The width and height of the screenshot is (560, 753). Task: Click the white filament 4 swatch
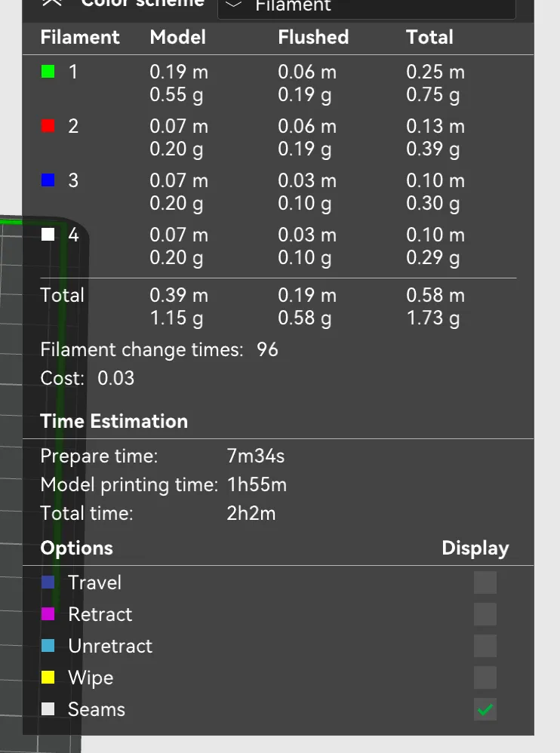coord(46,235)
